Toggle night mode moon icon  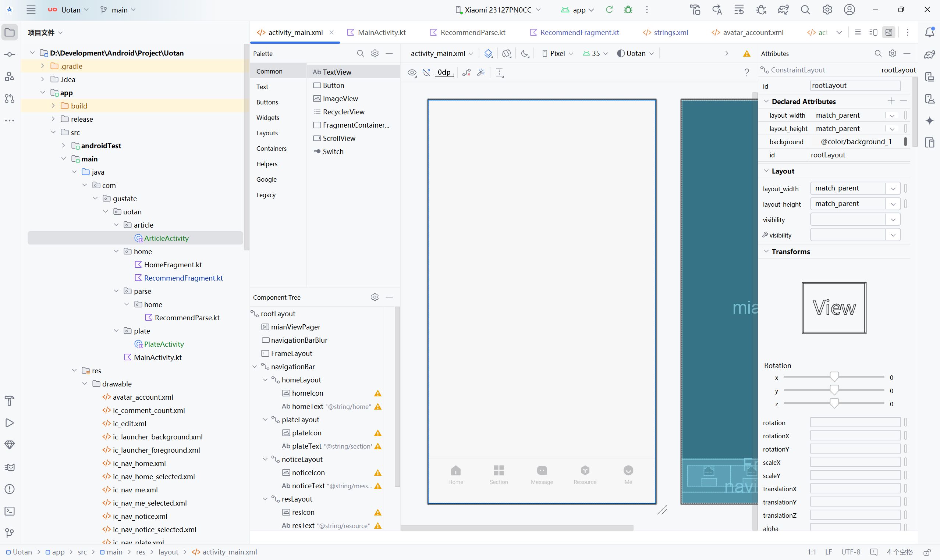(525, 54)
